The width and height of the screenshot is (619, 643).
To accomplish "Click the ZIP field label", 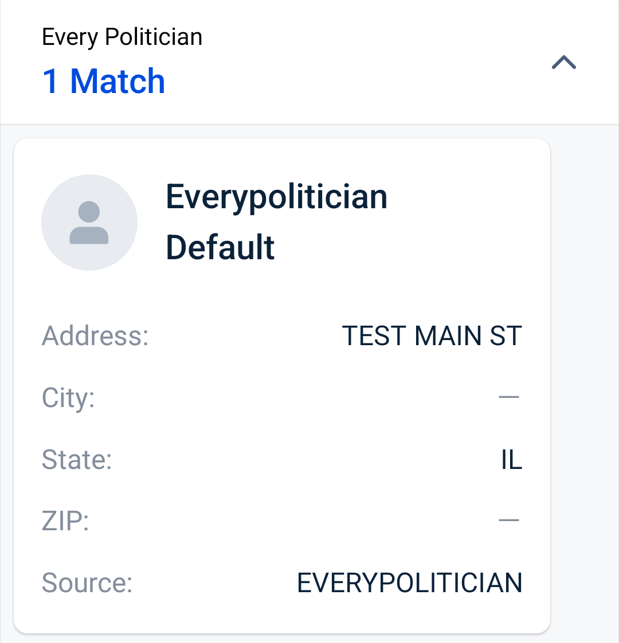I will (65, 521).
